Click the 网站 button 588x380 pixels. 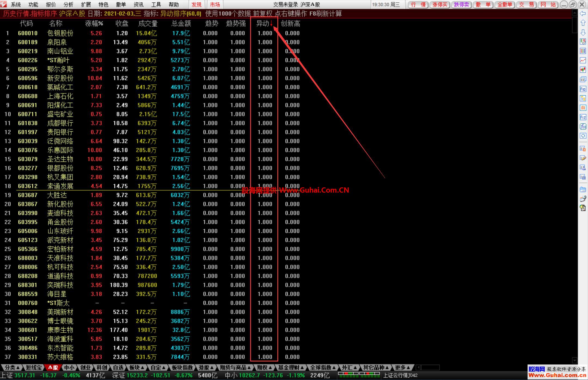(548, 5)
